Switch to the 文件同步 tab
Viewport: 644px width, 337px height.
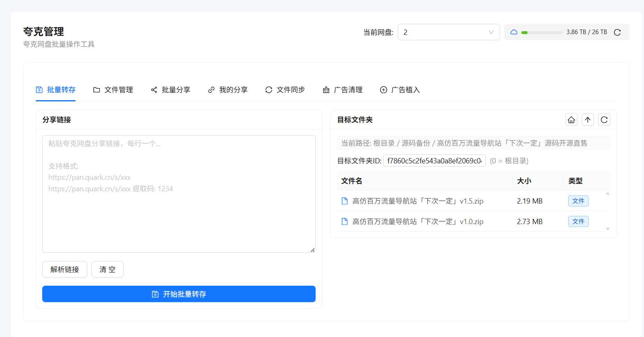(x=285, y=89)
